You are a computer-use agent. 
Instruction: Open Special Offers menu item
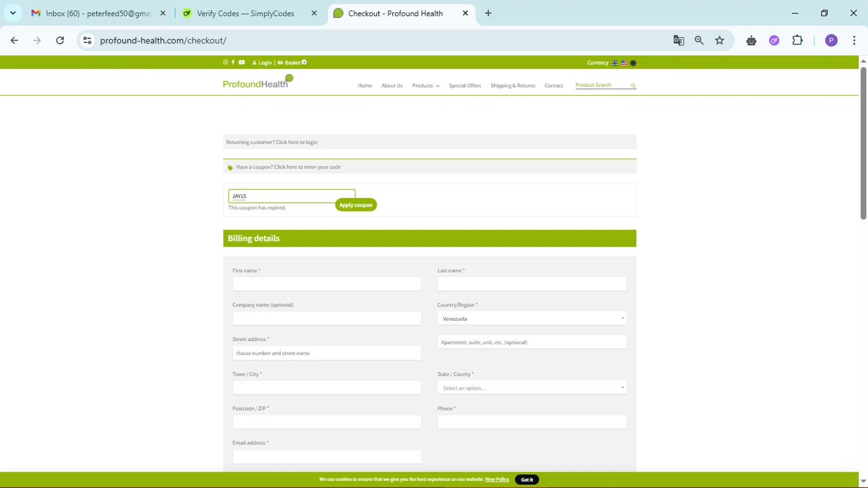point(465,86)
